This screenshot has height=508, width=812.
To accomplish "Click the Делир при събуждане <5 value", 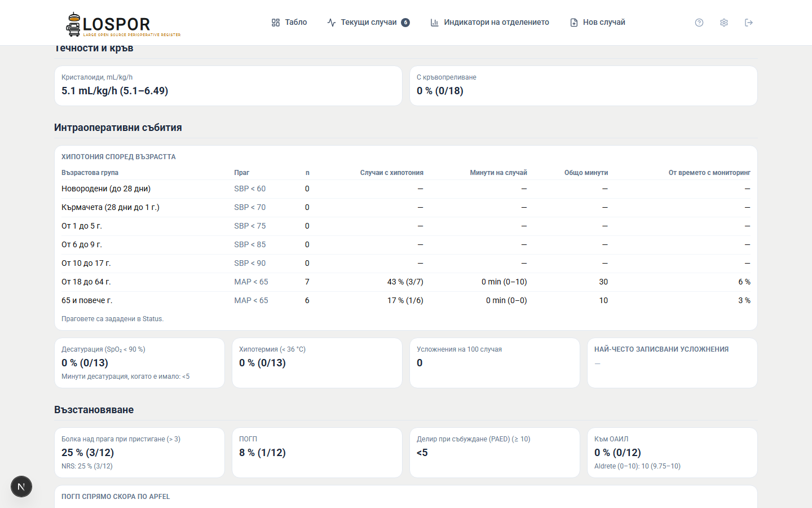I will click(422, 453).
